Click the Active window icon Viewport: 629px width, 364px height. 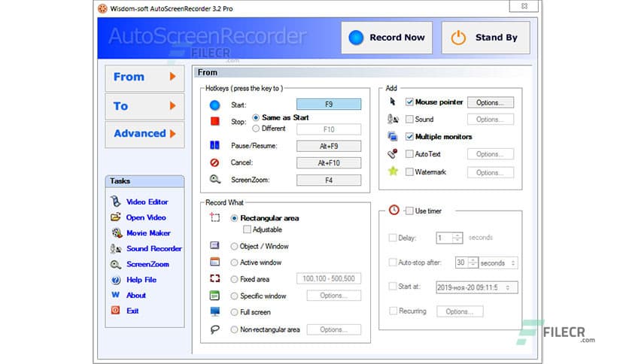[x=214, y=262]
